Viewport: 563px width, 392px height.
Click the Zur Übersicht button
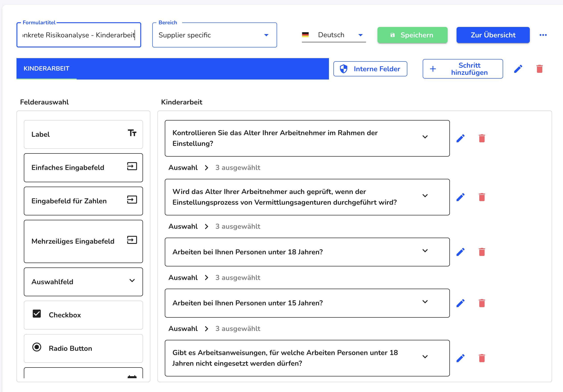pos(493,35)
